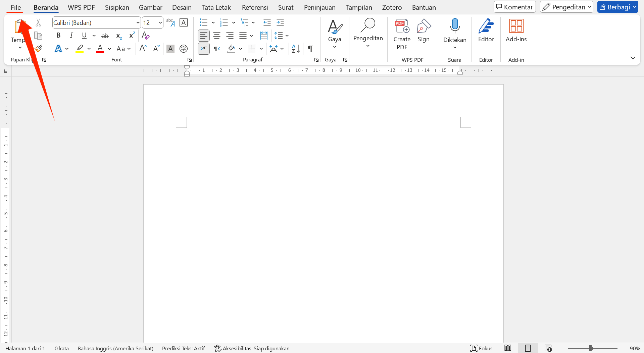Open the Komentar panel

click(514, 7)
